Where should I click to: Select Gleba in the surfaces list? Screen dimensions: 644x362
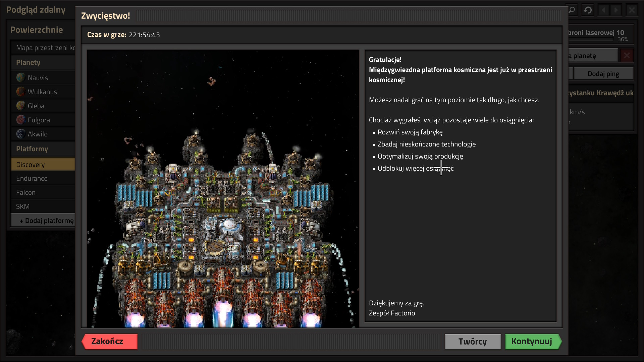click(43, 106)
